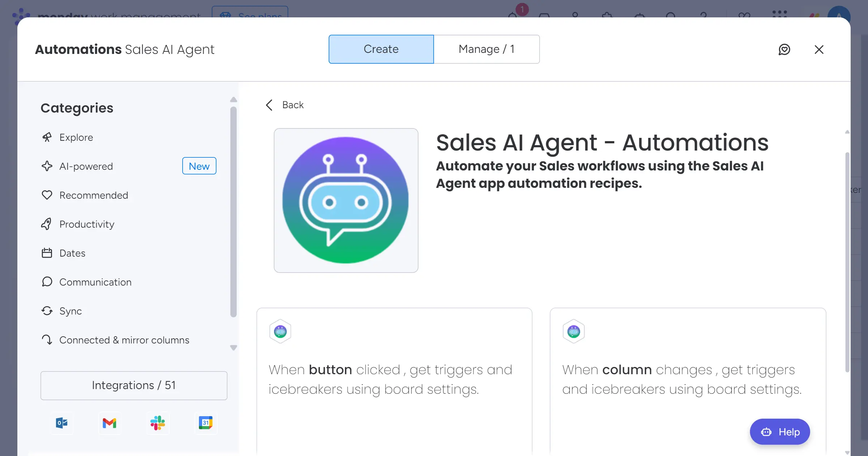Open the AI-powered category
The height and width of the screenshot is (456, 868).
86,166
